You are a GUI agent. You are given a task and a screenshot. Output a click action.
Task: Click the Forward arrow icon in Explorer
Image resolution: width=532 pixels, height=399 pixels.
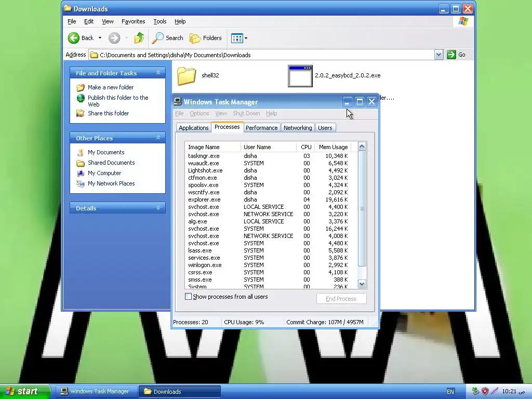(114, 38)
